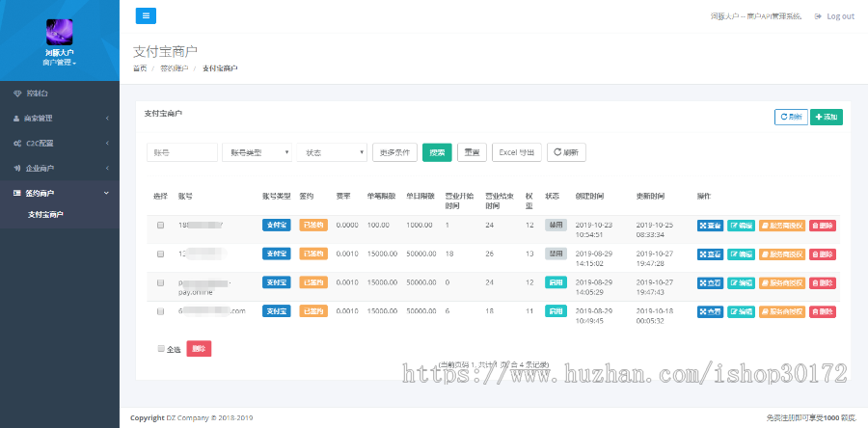Click the merchant avatar image in sidebar
This screenshot has width=868, height=428.
click(59, 32)
